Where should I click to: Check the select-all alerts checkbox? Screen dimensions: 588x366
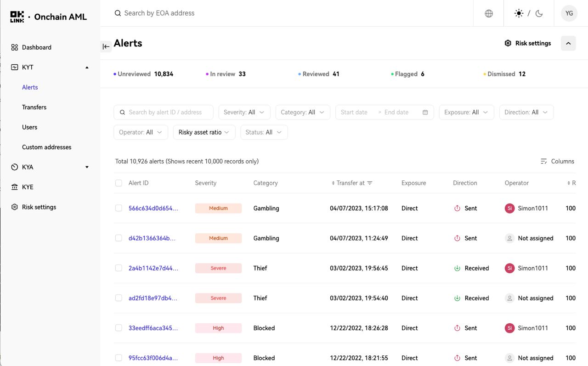(x=119, y=183)
